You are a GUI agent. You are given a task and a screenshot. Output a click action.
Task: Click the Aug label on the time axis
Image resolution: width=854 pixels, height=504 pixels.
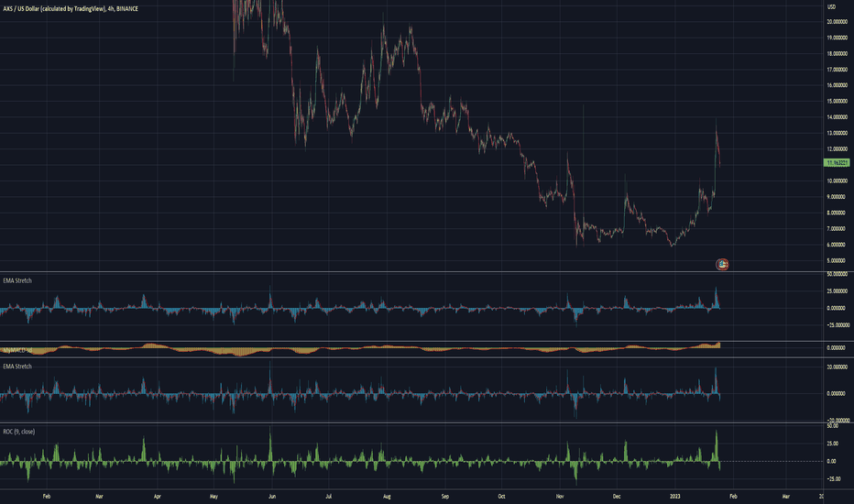tap(387, 497)
